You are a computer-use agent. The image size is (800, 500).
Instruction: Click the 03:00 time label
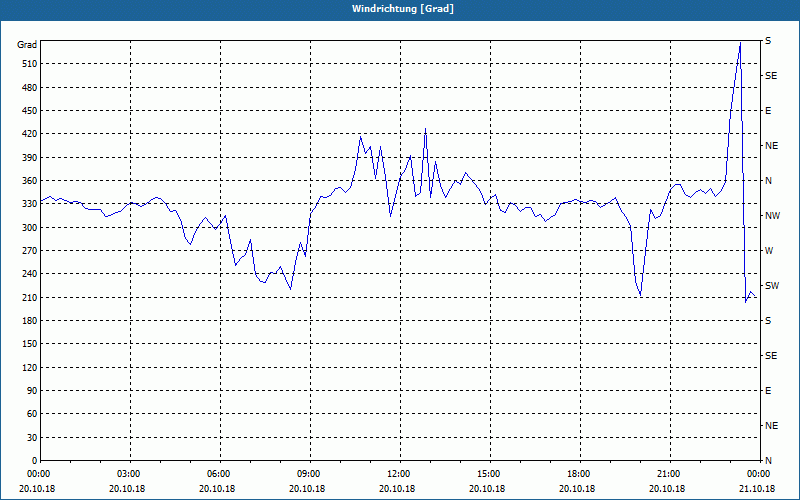[130, 473]
